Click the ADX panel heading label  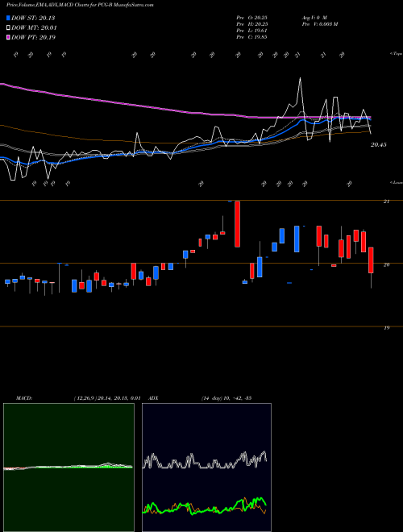click(154, 398)
